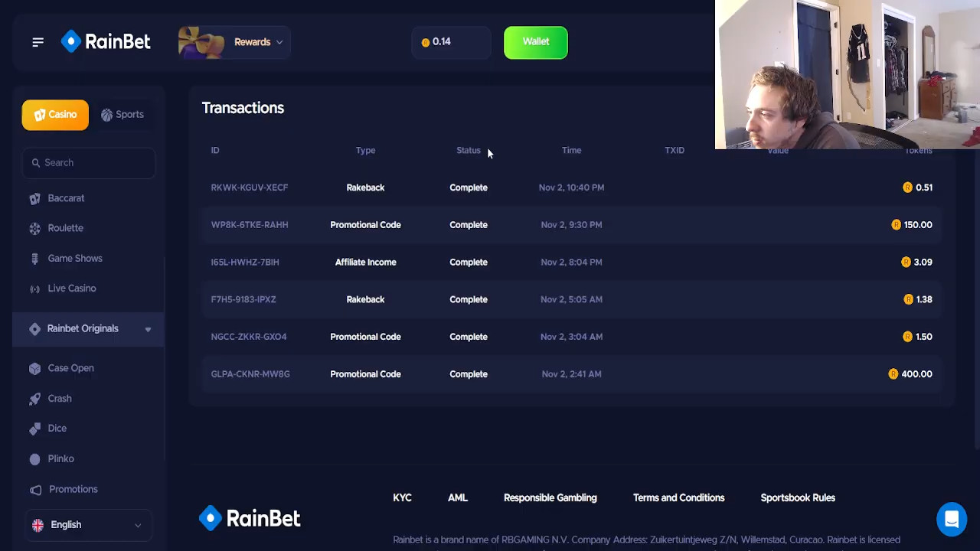Focus the sidebar Search field
This screenshot has height=551, width=980.
coord(88,162)
